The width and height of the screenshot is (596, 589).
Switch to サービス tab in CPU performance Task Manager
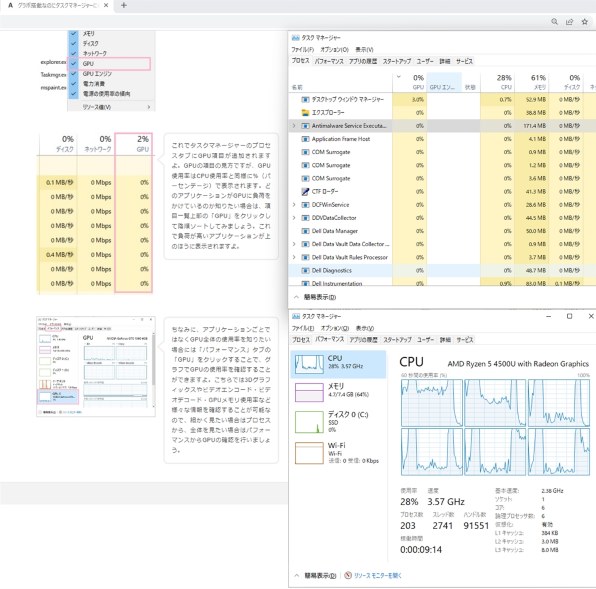[x=464, y=340]
